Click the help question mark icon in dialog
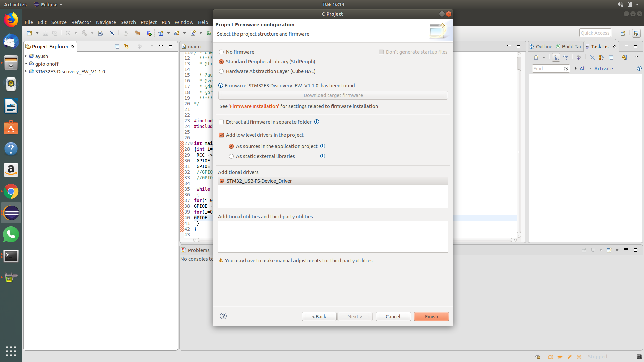 pos(223,316)
